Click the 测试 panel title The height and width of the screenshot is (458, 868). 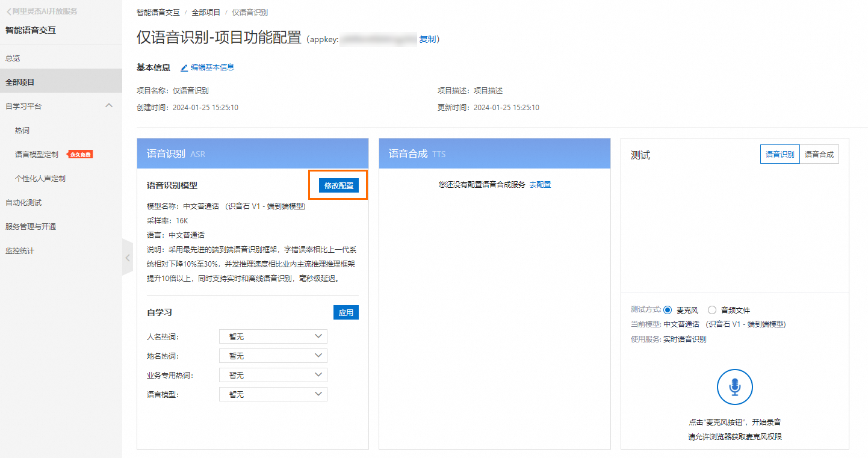coord(640,155)
